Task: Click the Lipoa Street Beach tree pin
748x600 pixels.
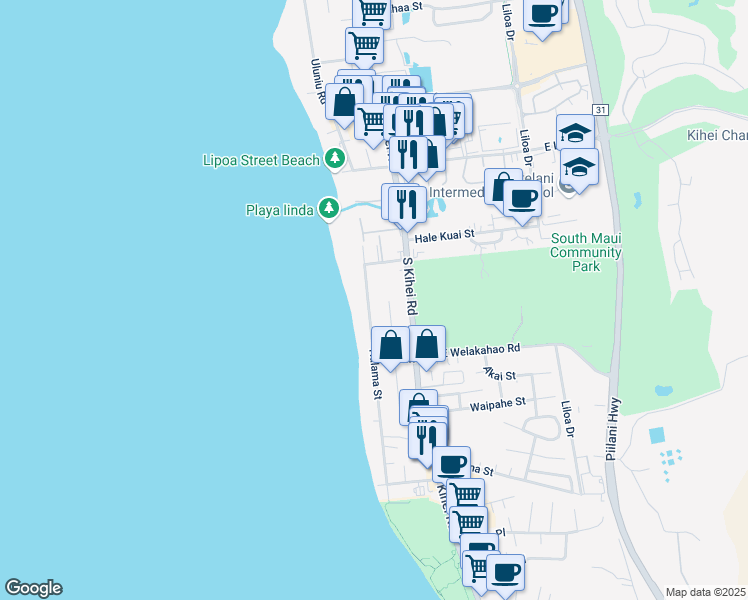Action: 335,158
